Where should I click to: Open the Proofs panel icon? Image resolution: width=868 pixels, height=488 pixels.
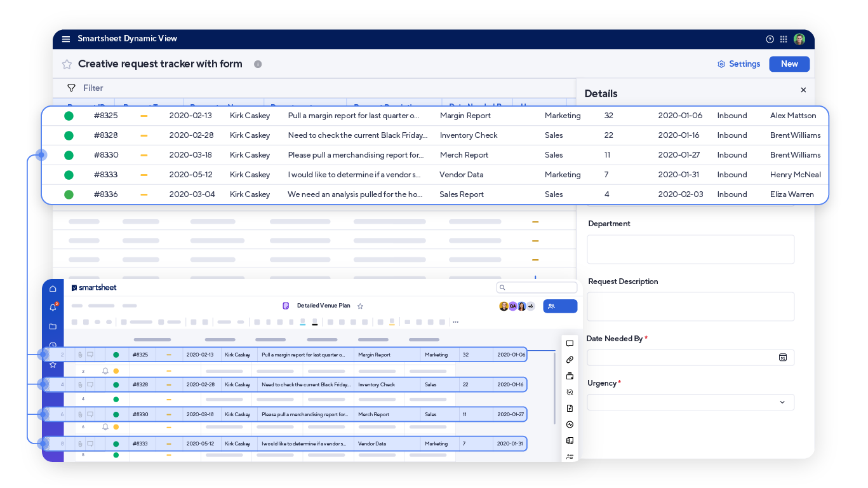coord(570,376)
